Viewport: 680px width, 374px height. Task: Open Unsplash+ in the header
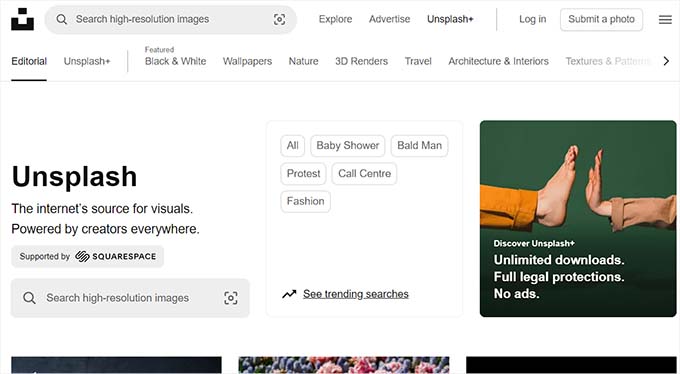450,19
